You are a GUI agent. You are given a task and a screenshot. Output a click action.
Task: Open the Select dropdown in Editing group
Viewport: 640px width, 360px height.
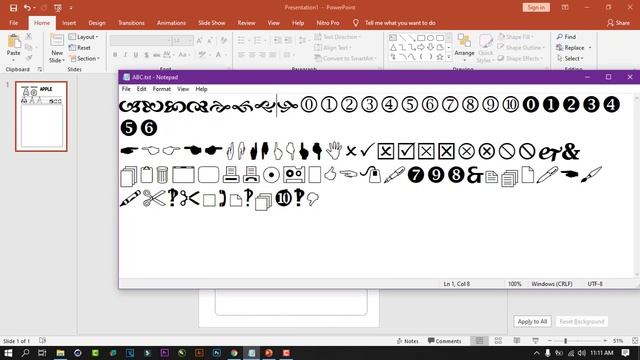click(x=570, y=58)
